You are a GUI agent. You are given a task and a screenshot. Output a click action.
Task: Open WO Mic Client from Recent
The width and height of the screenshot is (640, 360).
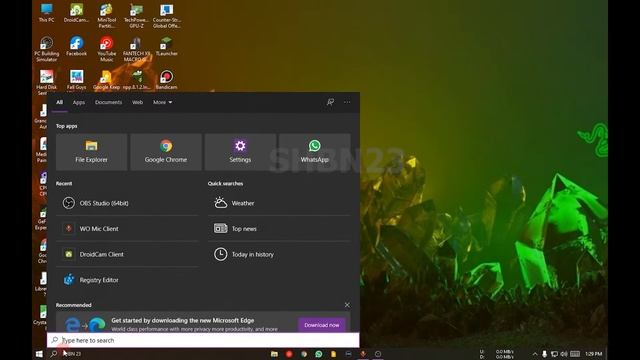[x=127, y=229]
